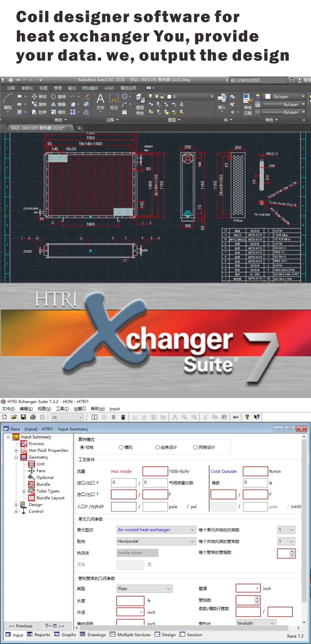
Task: Click the traffic light run icon
Action: (x=123, y=417)
